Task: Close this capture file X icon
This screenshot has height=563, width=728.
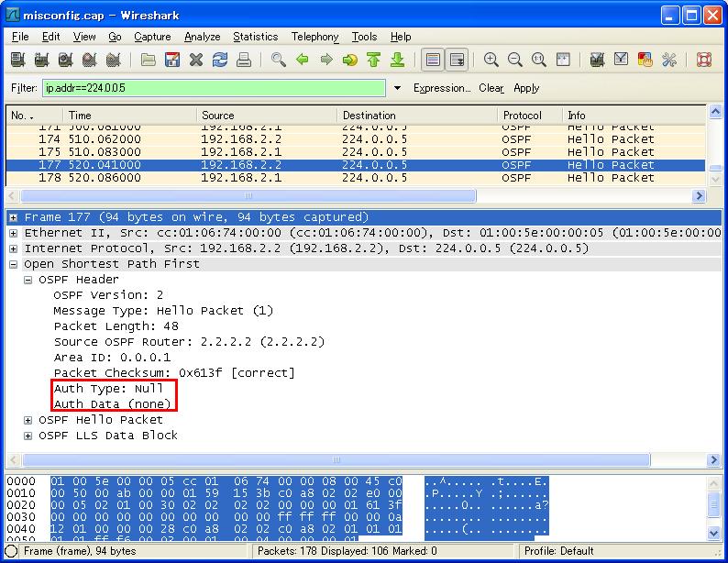Action: 196,60
